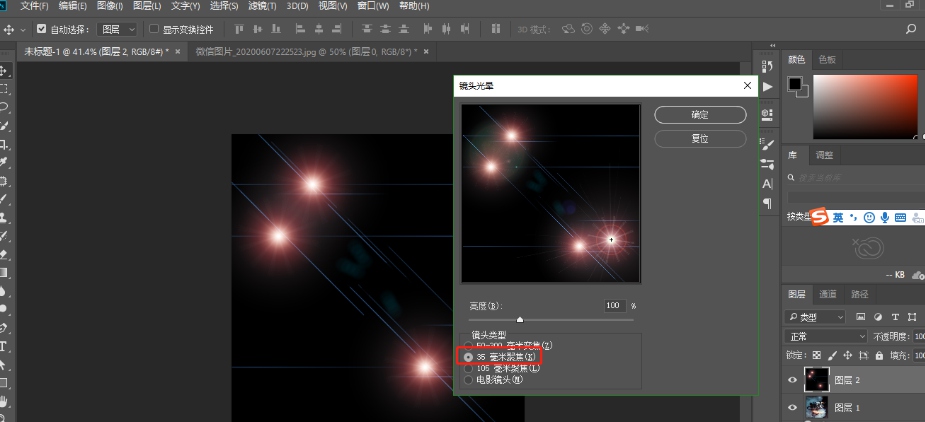925x422 pixels.
Task: Select the Crop tool
Action: (4, 144)
